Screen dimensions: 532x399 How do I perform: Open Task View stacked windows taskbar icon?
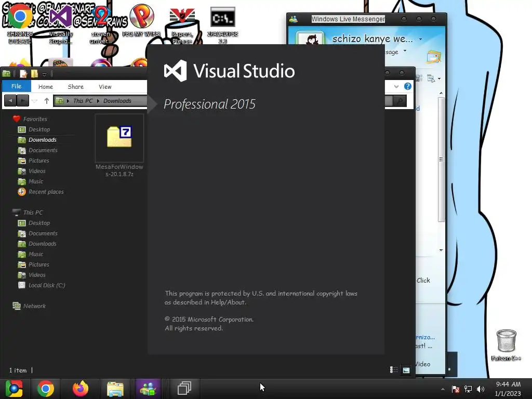pyautogui.click(x=184, y=389)
